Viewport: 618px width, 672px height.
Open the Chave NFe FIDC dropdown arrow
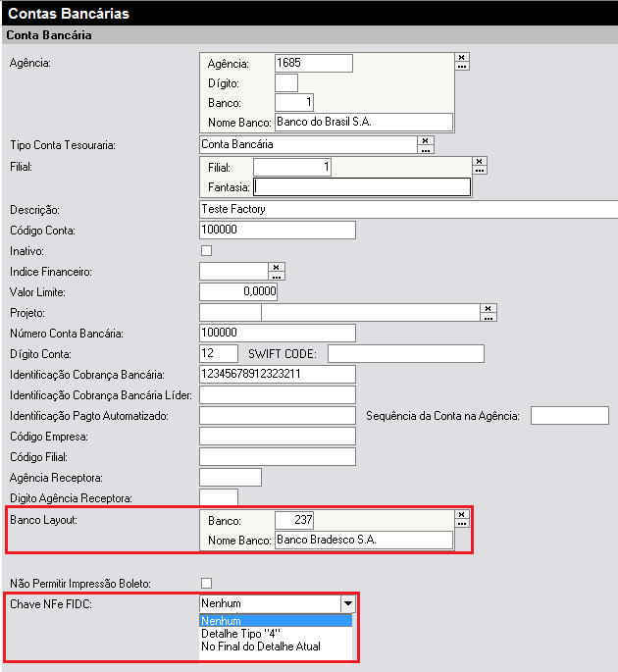pyautogui.click(x=348, y=604)
